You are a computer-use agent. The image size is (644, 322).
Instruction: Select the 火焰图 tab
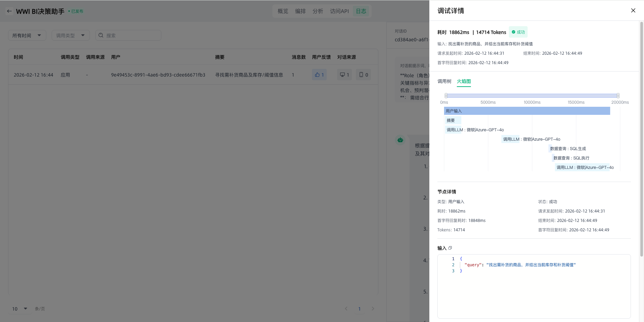click(x=464, y=81)
